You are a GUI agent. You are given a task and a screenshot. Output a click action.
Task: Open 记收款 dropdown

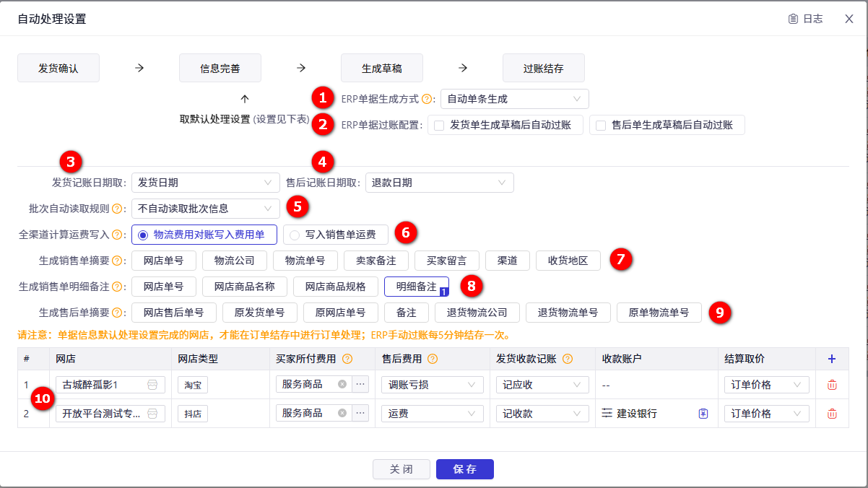tap(542, 414)
